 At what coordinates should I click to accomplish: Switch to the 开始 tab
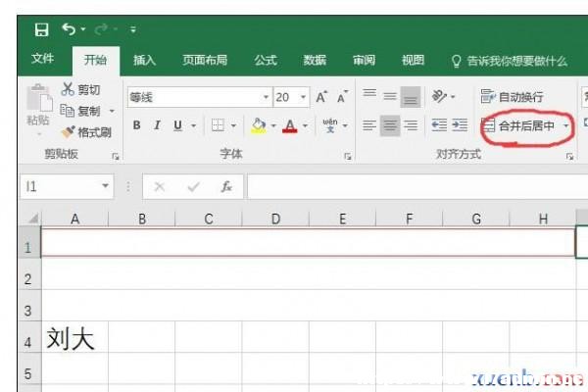[95, 60]
